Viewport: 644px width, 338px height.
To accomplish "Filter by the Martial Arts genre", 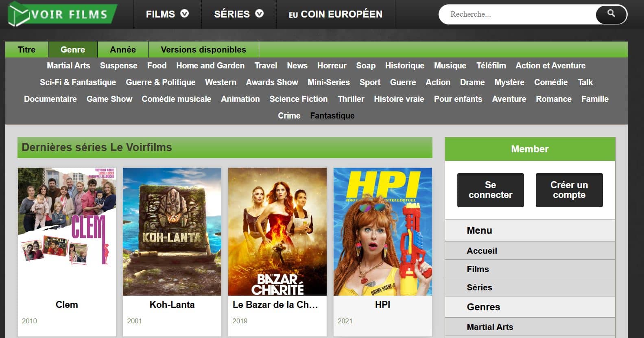I will (68, 66).
